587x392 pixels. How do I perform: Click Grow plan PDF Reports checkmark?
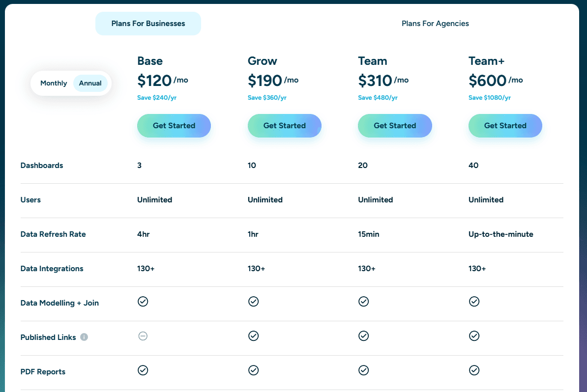pyautogui.click(x=253, y=370)
